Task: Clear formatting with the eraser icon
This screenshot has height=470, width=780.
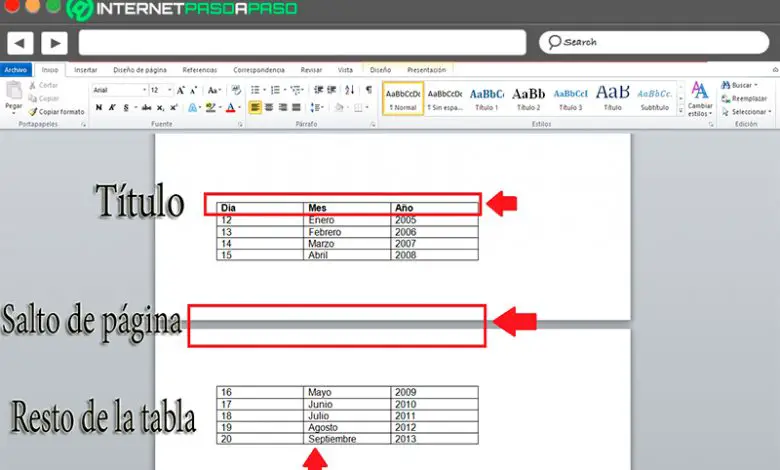Action: pos(236,90)
